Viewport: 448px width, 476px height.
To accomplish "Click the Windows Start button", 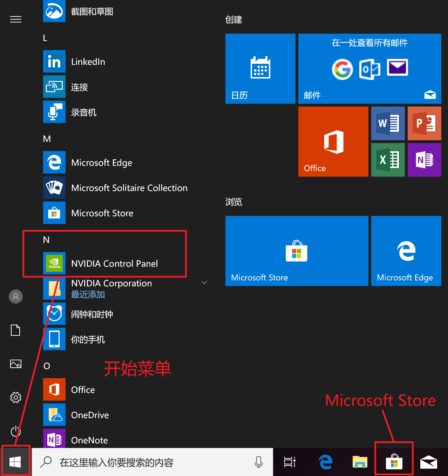I will [15, 462].
